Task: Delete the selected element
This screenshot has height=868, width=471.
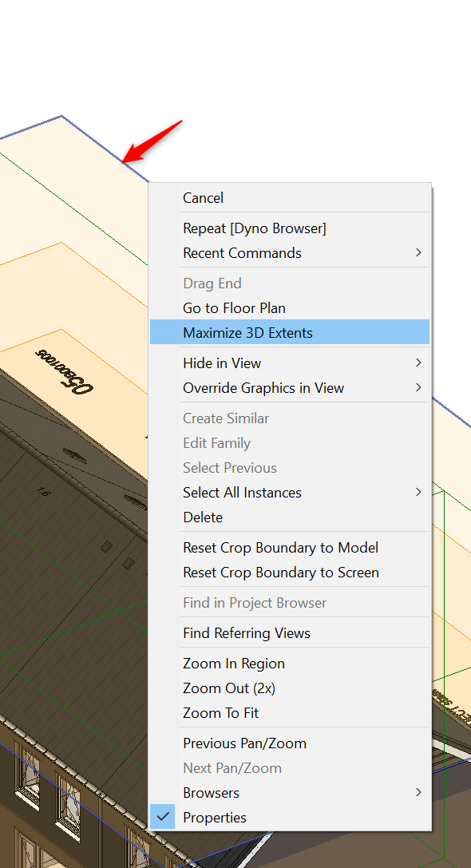Action: pyautogui.click(x=203, y=517)
